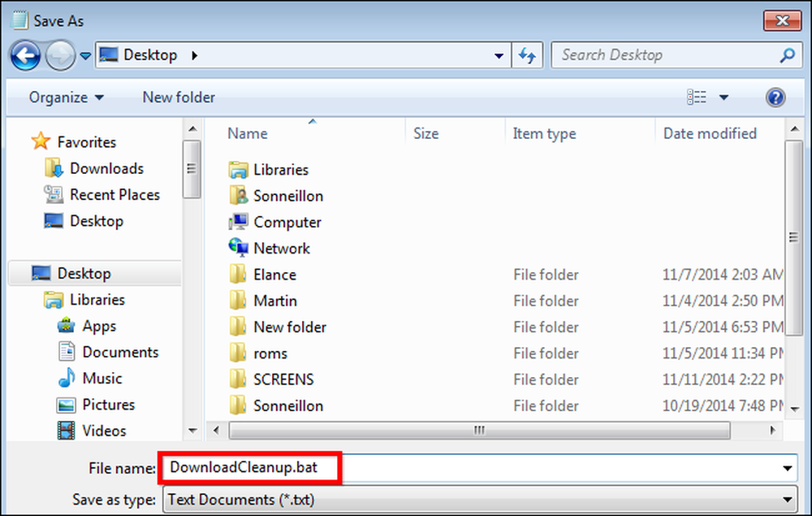Click the file list scroll left arrow
Screen dimensions: 812x516
coord(217,431)
